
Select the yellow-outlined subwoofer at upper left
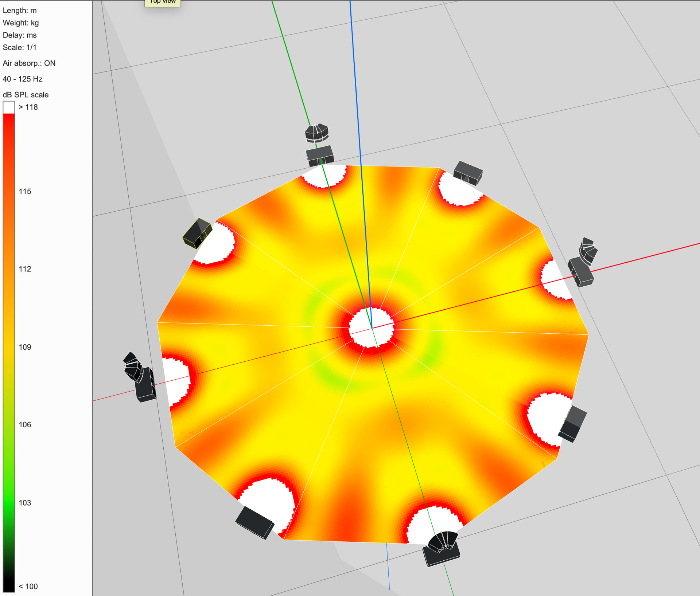pos(197,233)
